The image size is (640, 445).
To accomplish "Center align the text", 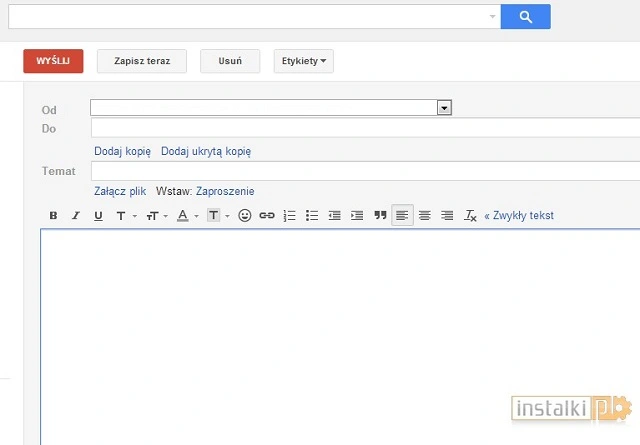I will (425, 215).
